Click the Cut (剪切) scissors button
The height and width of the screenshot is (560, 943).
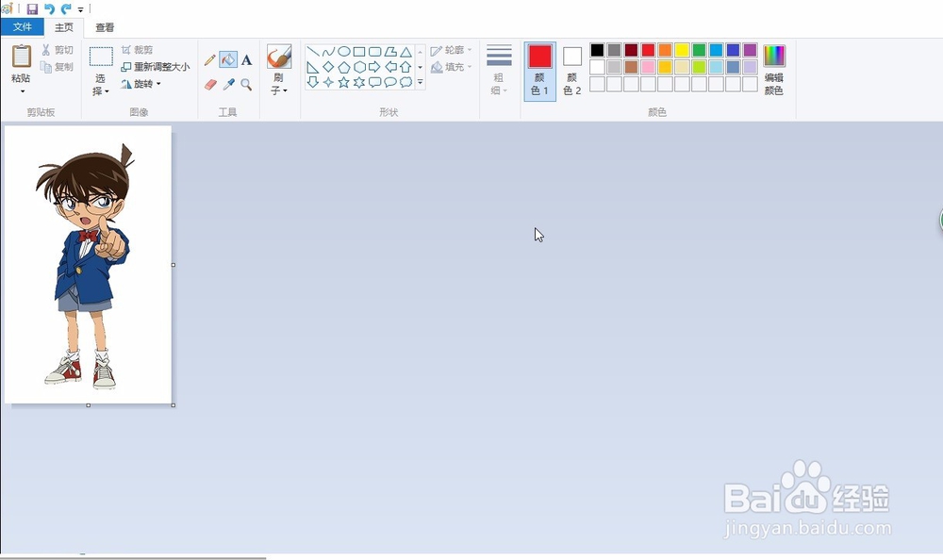point(58,50)
